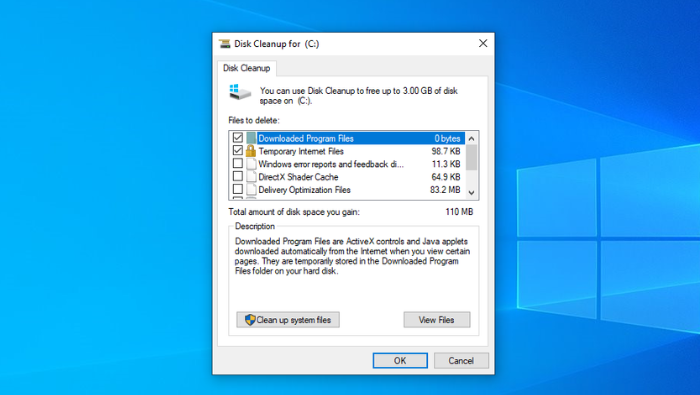Click the 110 MB total space value

click(x=459, y=212)
